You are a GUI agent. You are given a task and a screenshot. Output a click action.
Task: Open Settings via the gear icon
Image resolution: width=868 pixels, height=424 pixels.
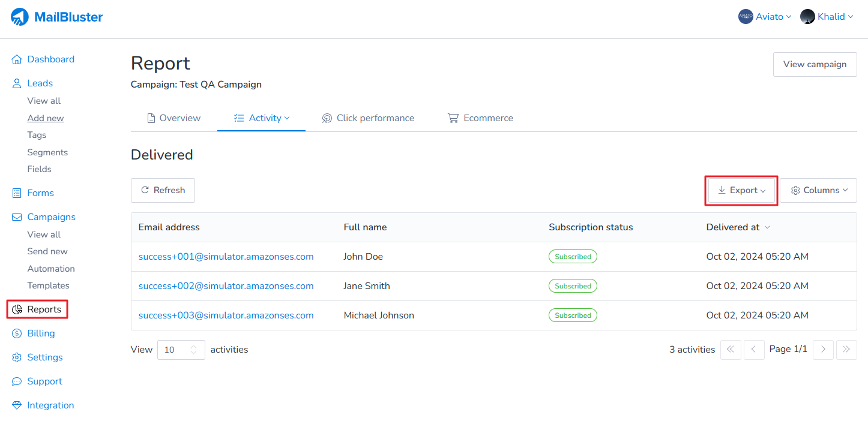[17, 357]
